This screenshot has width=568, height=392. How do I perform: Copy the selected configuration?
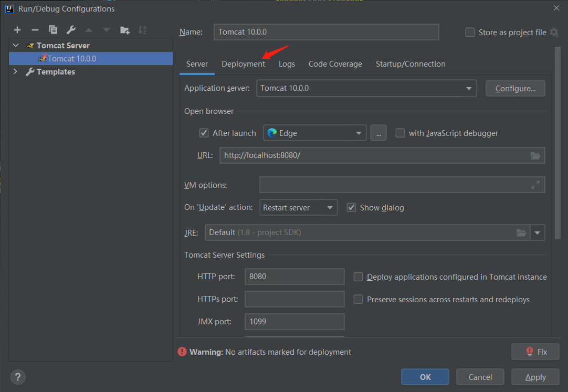pos(53,30)
